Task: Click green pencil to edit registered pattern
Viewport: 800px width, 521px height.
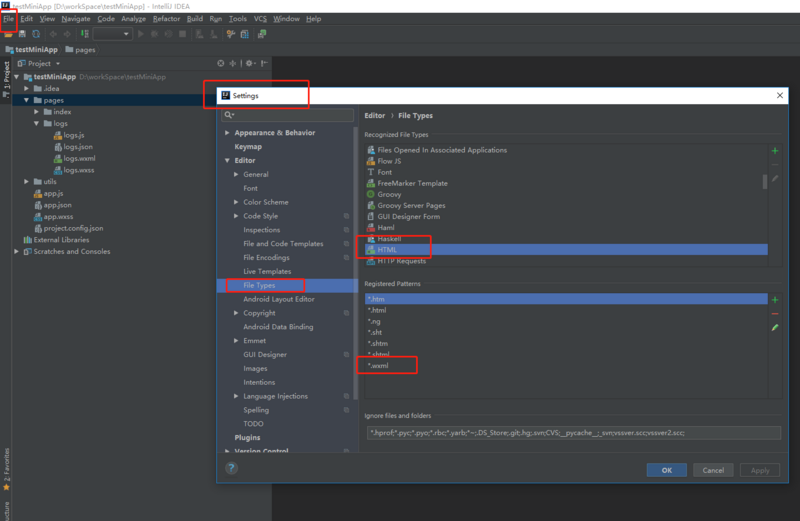Action: [775, 328]
